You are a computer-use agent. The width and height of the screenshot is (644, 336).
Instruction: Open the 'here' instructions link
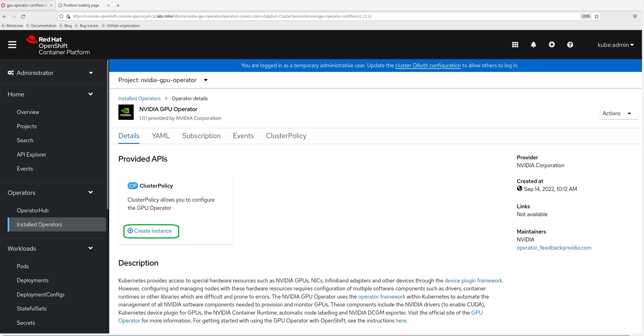coord(401,321)
